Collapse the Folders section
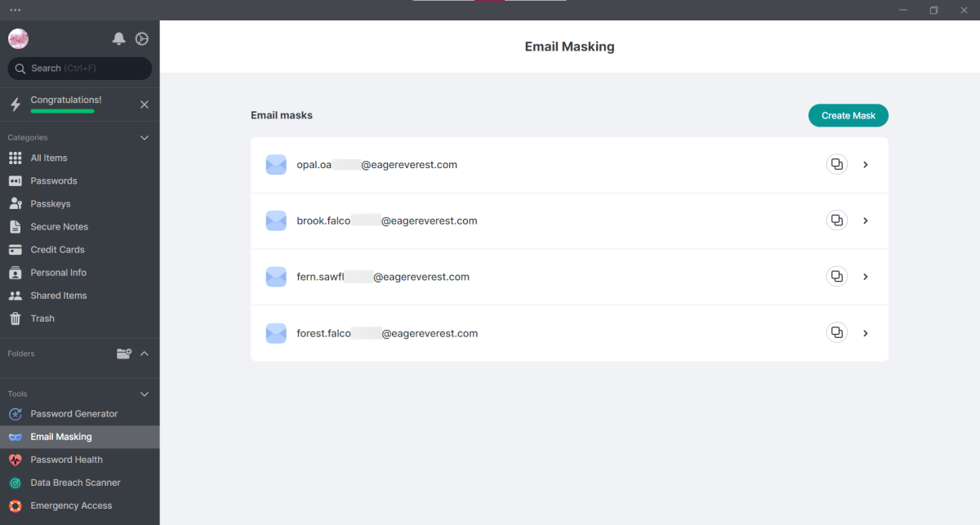The image size is (980, 525). [145, 354]
